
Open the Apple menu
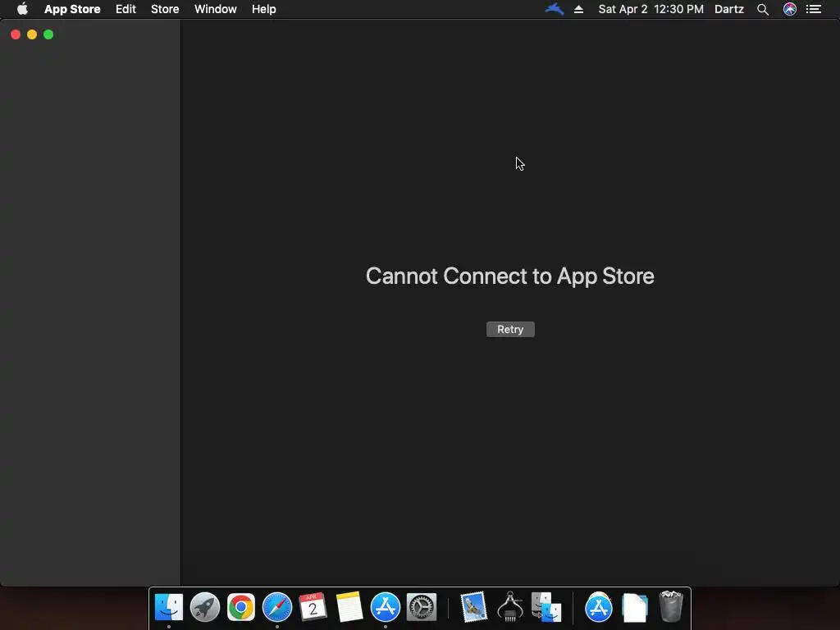coord(22,9)
